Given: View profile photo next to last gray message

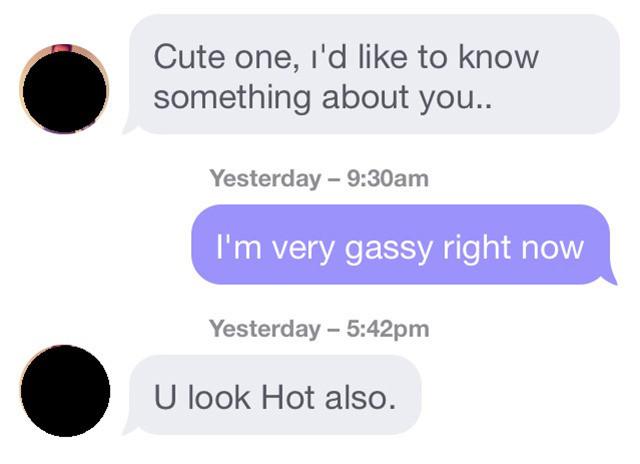Looking at the screenshot, I should 65,391.
